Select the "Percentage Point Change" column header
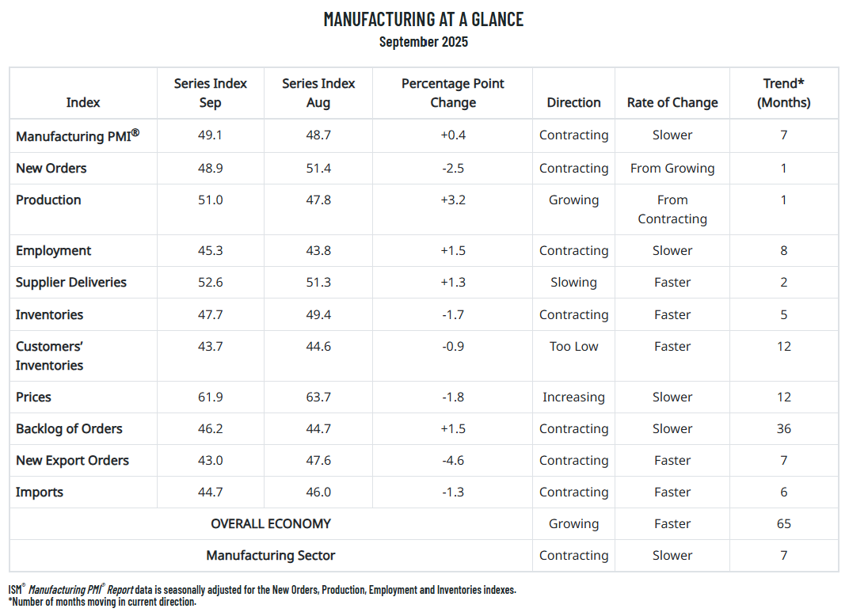The image size is (849, 616). coord(453,93)
